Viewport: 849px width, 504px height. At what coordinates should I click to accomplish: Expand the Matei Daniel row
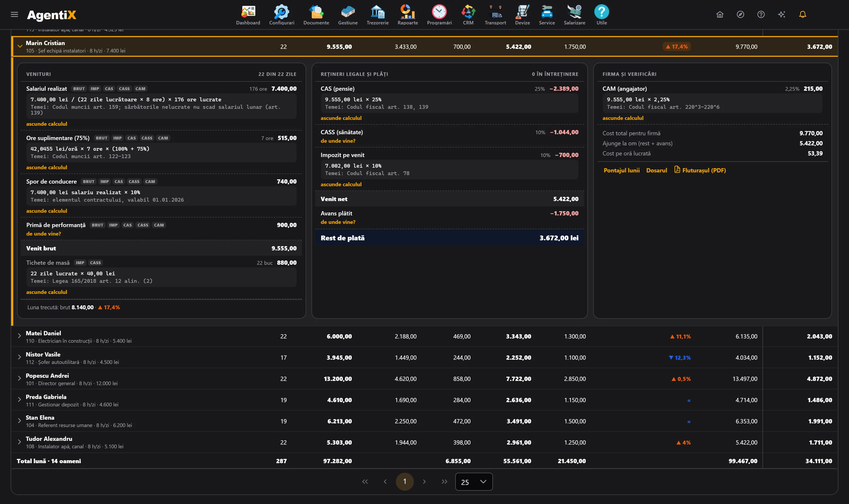pyautogui.click(x=19, y=336)
